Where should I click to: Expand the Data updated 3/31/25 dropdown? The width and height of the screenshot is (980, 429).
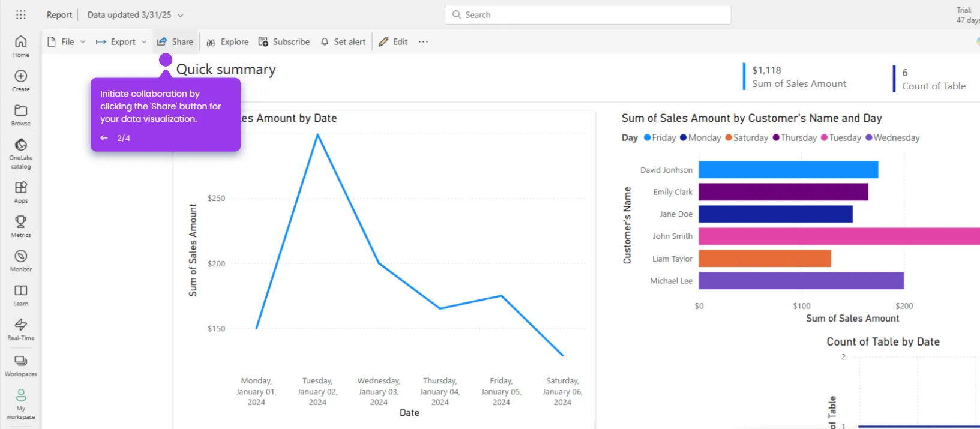[136, 15]
